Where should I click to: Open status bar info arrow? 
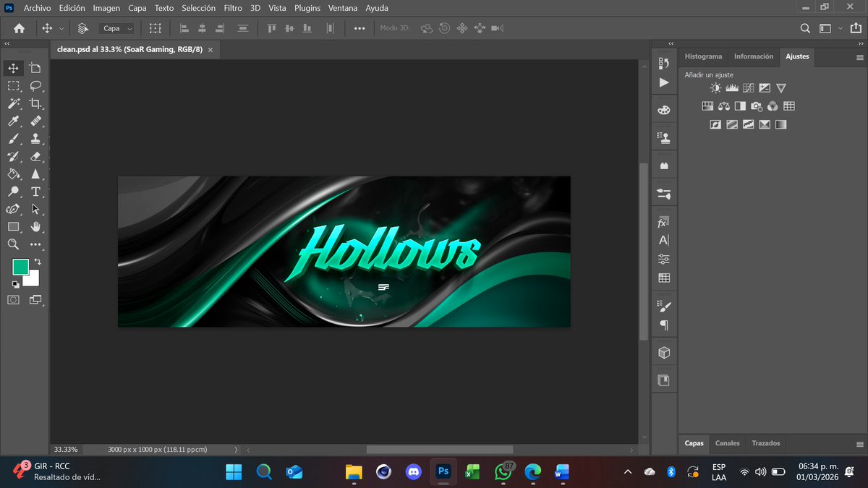pyautogui.click(x=236, y=449)
